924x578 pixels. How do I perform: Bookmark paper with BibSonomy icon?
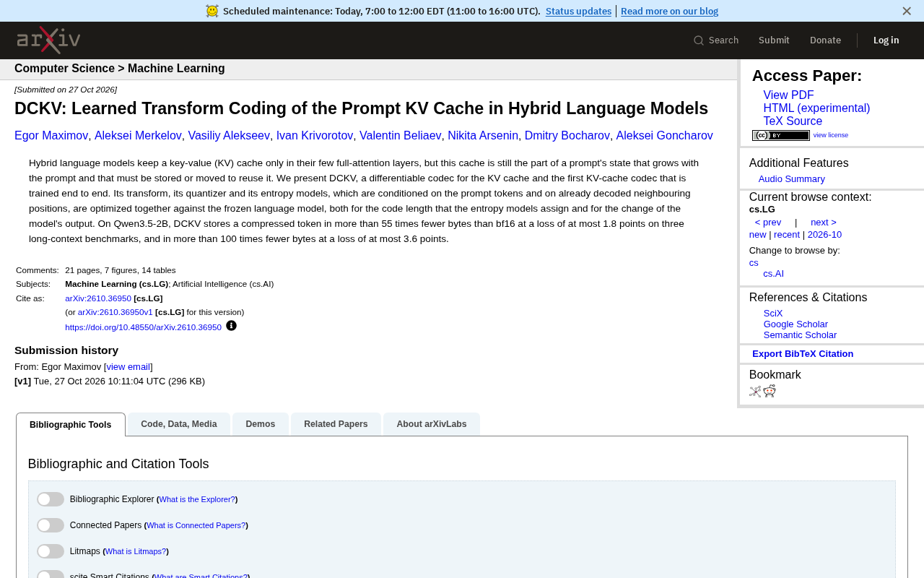[x=755, y=392]
